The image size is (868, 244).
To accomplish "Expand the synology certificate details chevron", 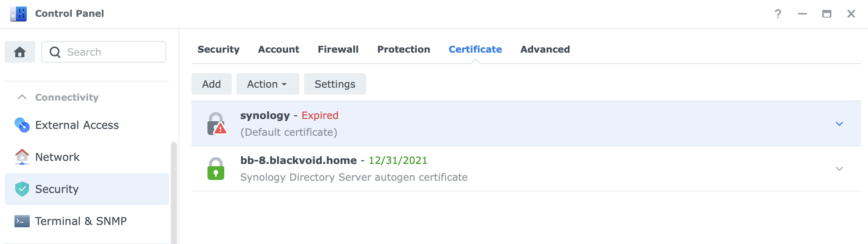I will [839, 124].
